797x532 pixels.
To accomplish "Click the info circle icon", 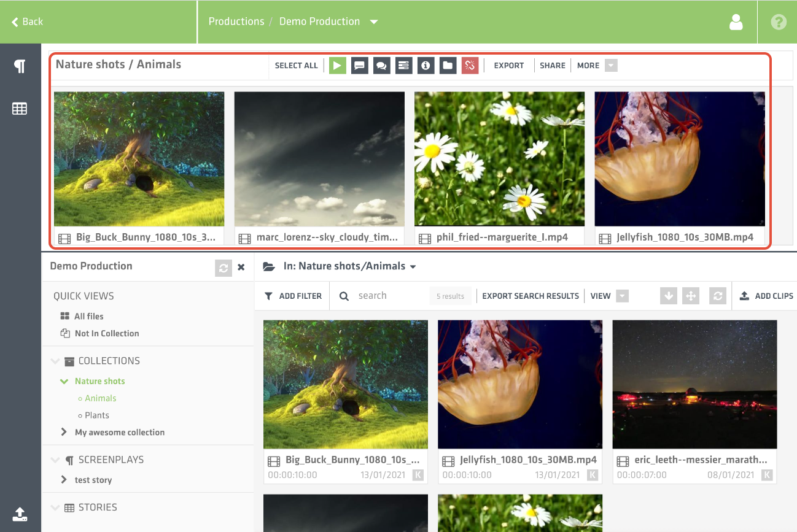I will click(x=426, y=65).
